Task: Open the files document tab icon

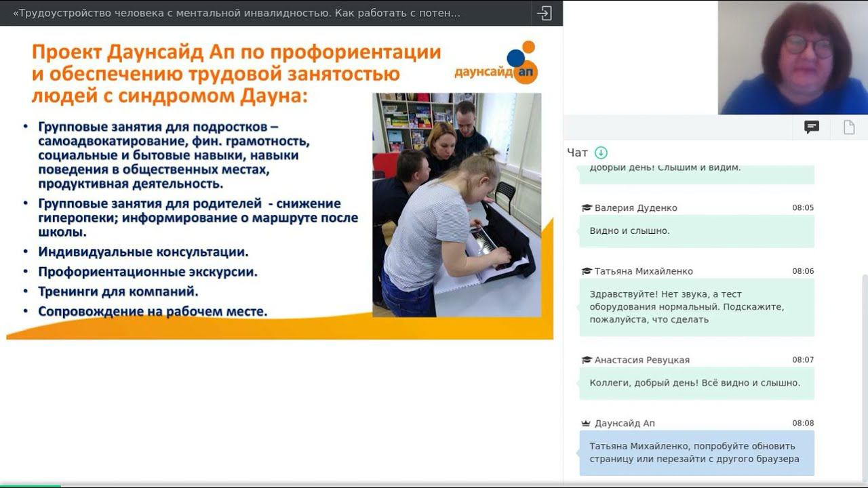Action: tap(849, 127)
